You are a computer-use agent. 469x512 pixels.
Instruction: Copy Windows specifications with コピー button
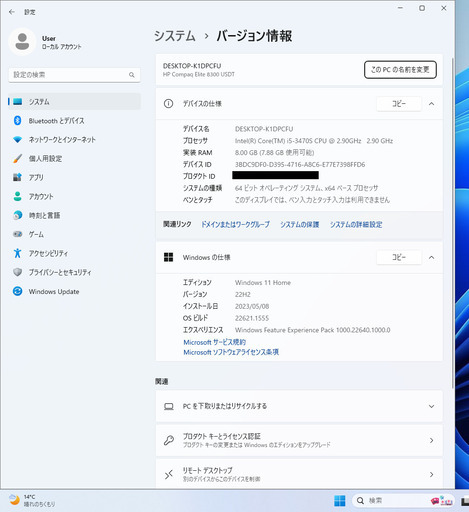pyautogui.click(x=399, y=257)
